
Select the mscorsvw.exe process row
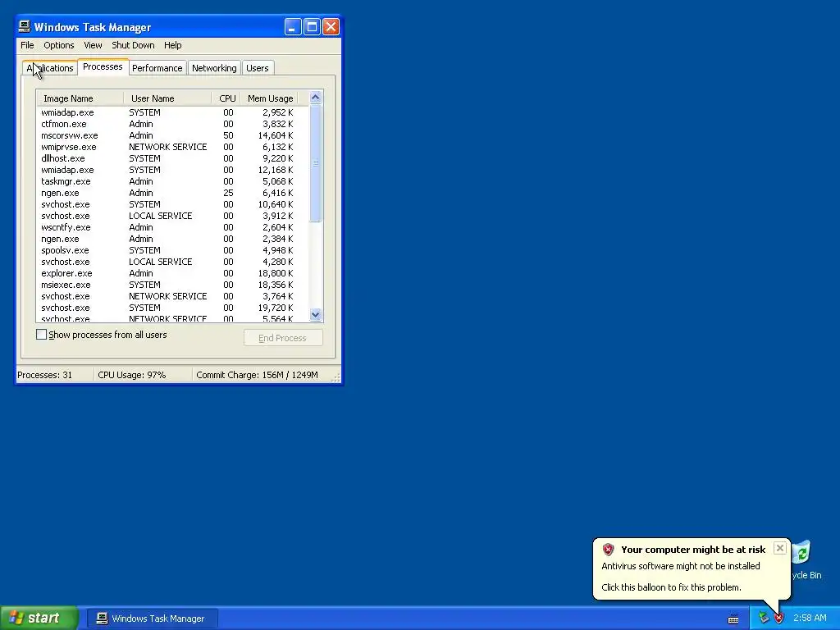pos(172,135)
